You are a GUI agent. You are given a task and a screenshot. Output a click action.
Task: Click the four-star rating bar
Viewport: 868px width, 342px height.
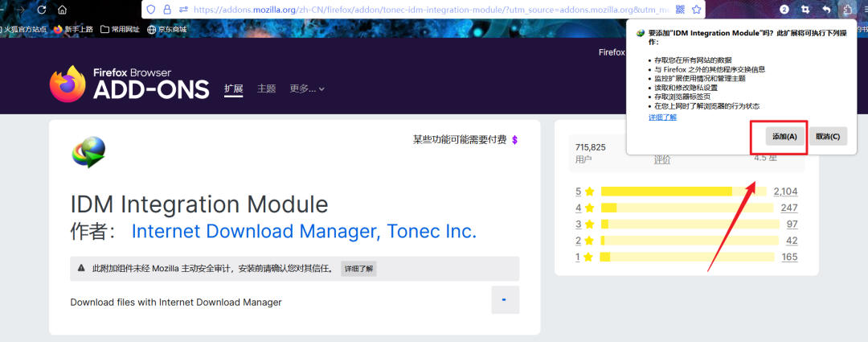687,208
